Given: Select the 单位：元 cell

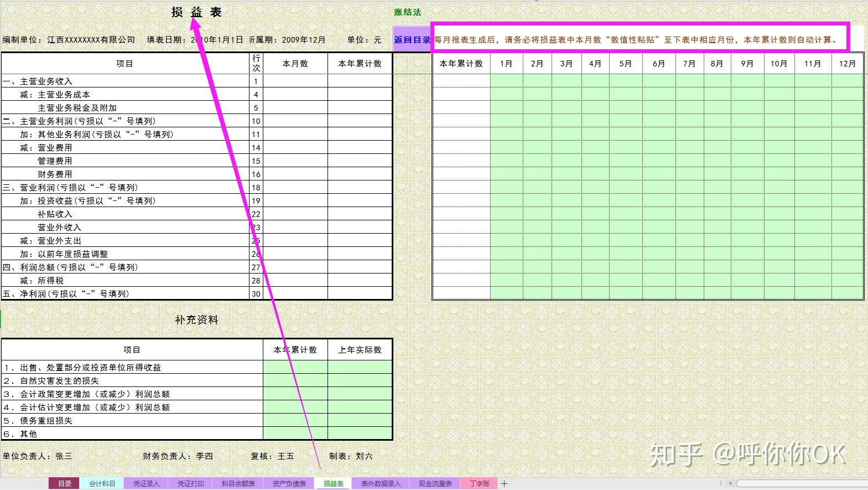Looking at the screenshot, I should (x=364, y=40).
